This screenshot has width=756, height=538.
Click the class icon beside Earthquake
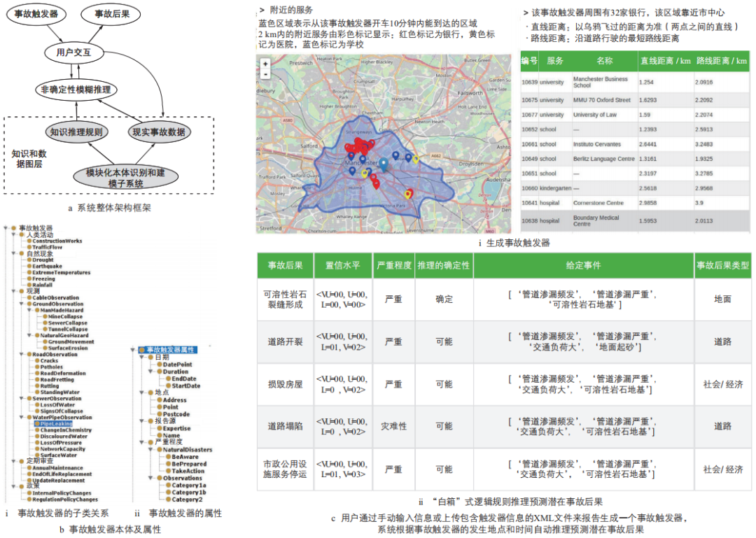pyautogui.click(x=29, y=266)
